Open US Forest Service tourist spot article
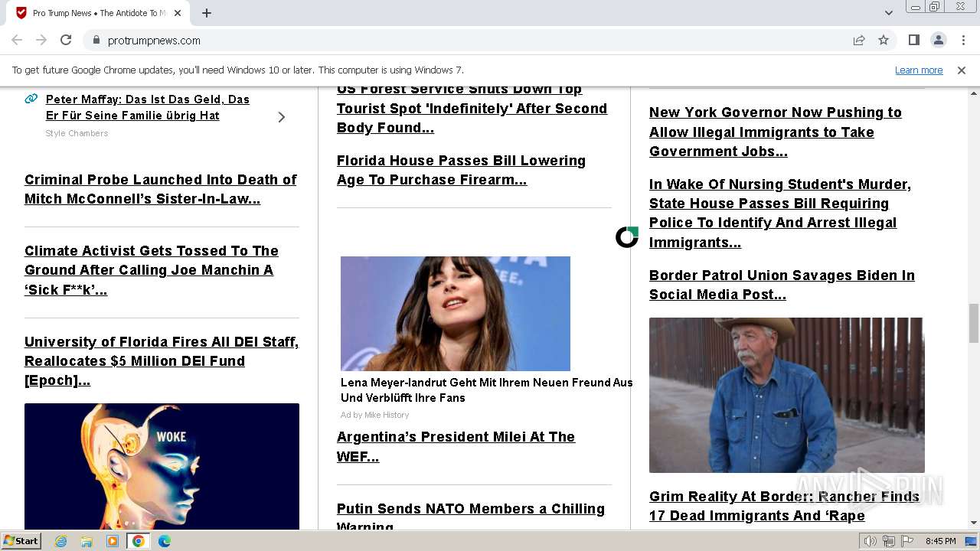The image size is (980, 551). point(472,109)
